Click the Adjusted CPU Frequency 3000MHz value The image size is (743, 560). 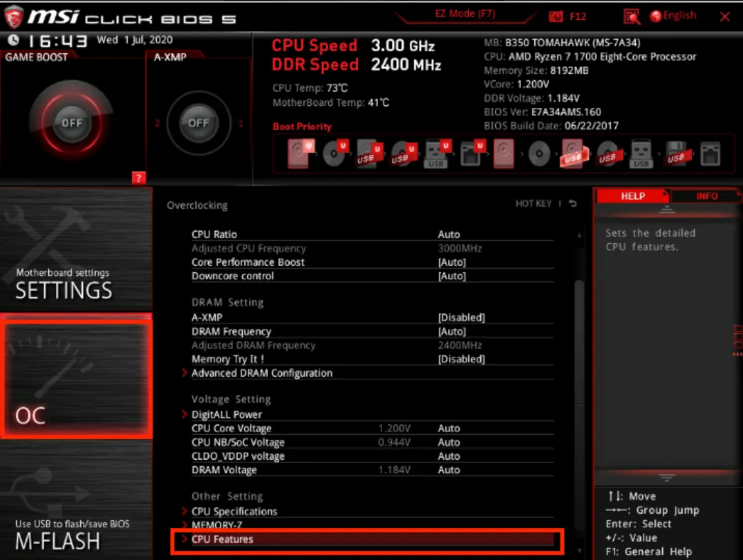(x=460, y=248)
